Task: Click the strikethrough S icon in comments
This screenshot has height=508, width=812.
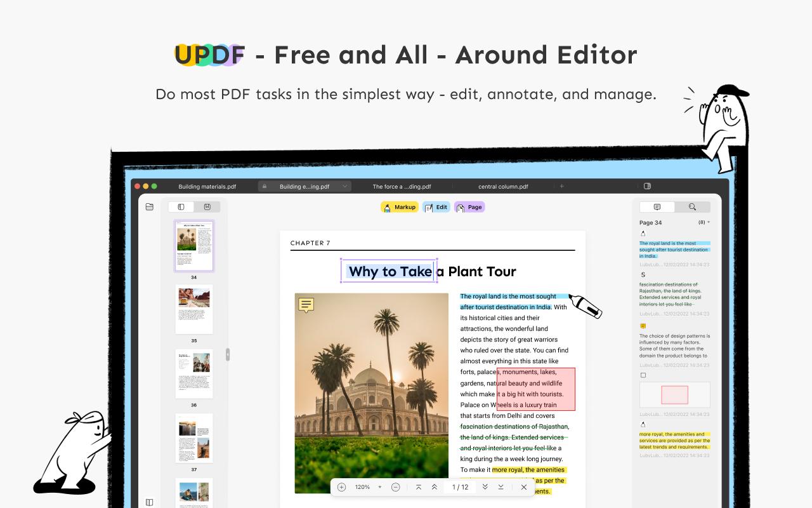Action: click(x=643, y=275)
